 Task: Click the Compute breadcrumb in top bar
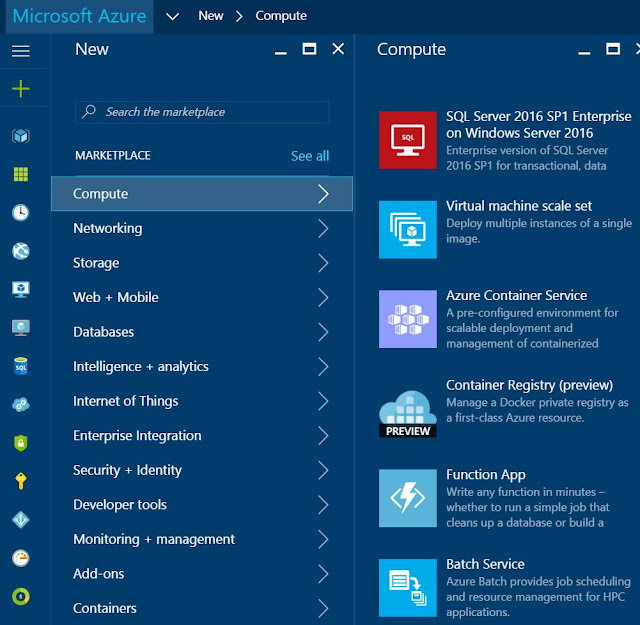281,16
